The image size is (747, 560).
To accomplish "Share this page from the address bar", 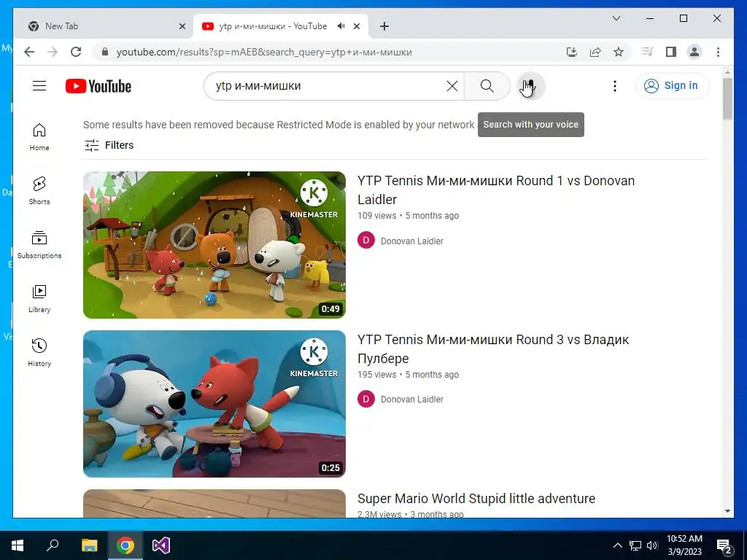I will [x=595, y=52].
